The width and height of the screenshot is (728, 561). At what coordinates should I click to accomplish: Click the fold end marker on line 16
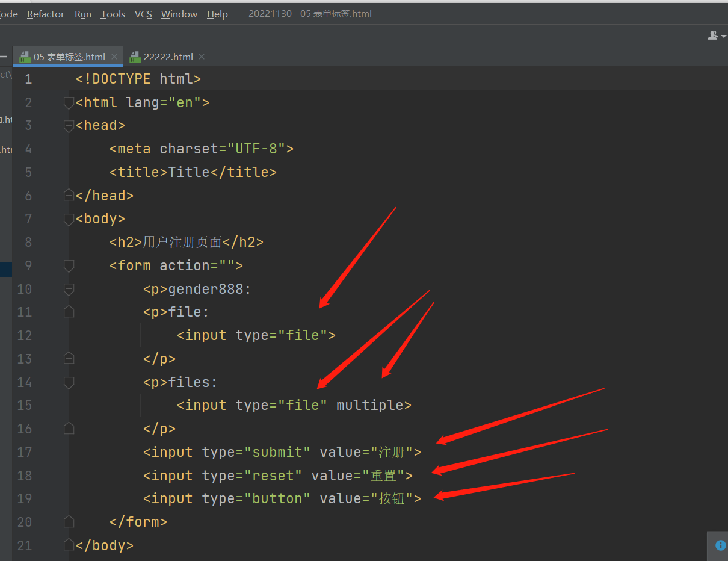click(69, 429)
